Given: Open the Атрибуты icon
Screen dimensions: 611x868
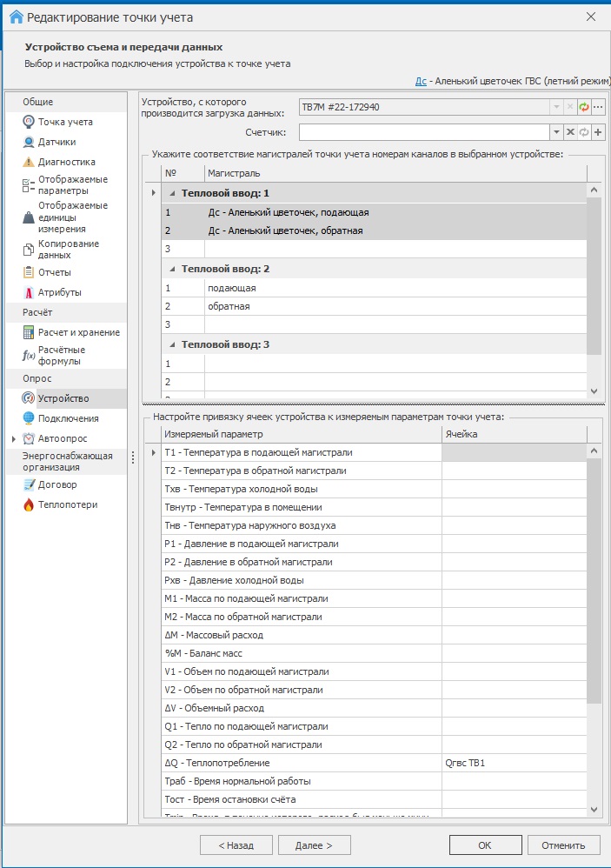Looking at the screenshot, I should pyautogui.click(x=28, y=292).
